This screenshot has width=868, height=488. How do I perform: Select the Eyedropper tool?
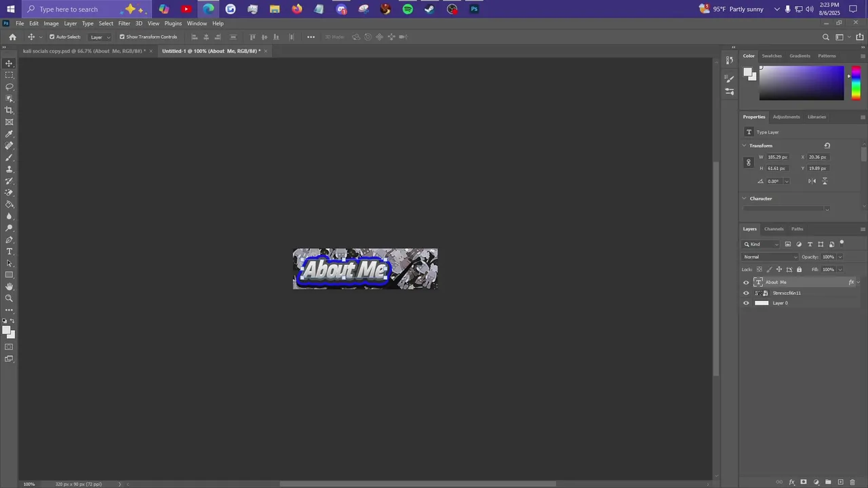(9, 134)
